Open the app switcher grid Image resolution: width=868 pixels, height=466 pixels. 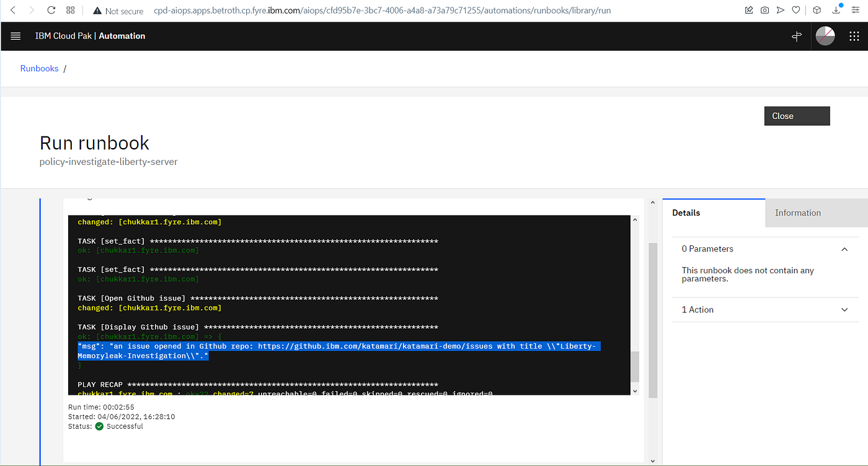pos(854,37)
